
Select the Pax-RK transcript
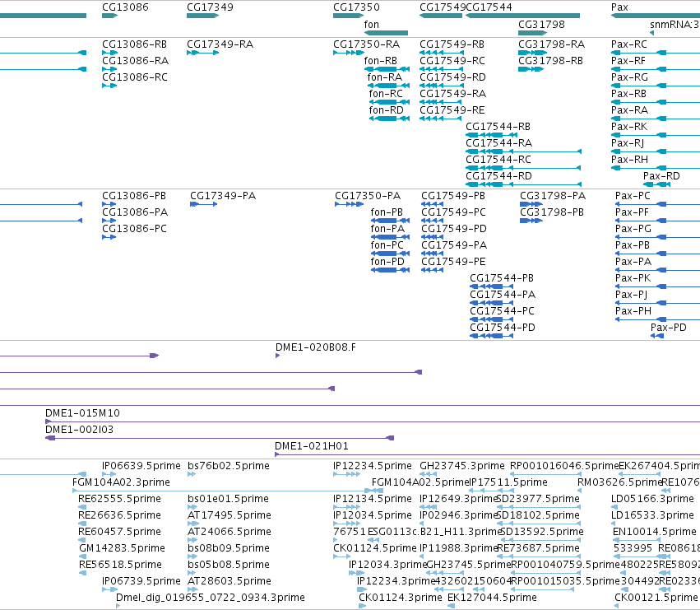click(x=656, y=135)
